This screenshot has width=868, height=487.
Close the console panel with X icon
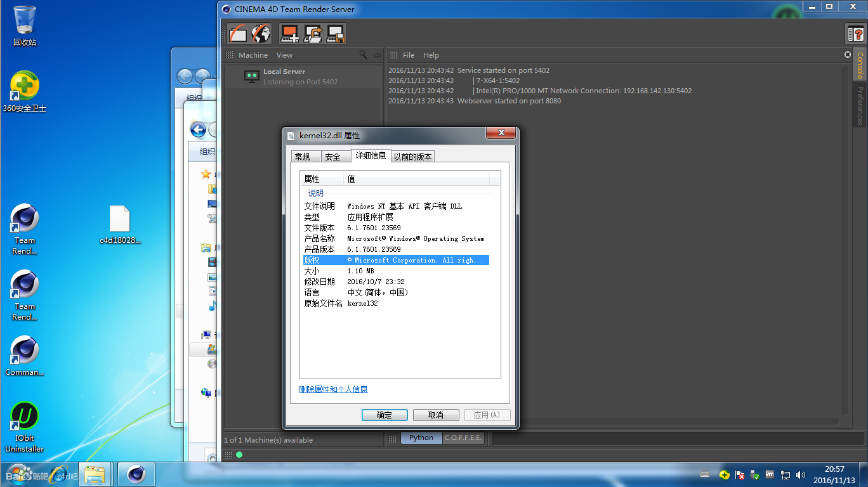pyautogui.click(x=847, y=55)
